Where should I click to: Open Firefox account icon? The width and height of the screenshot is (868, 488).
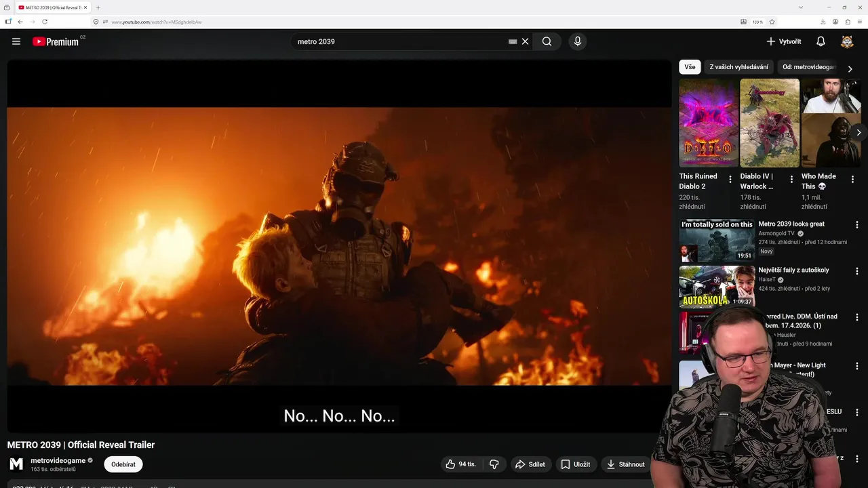835,22
